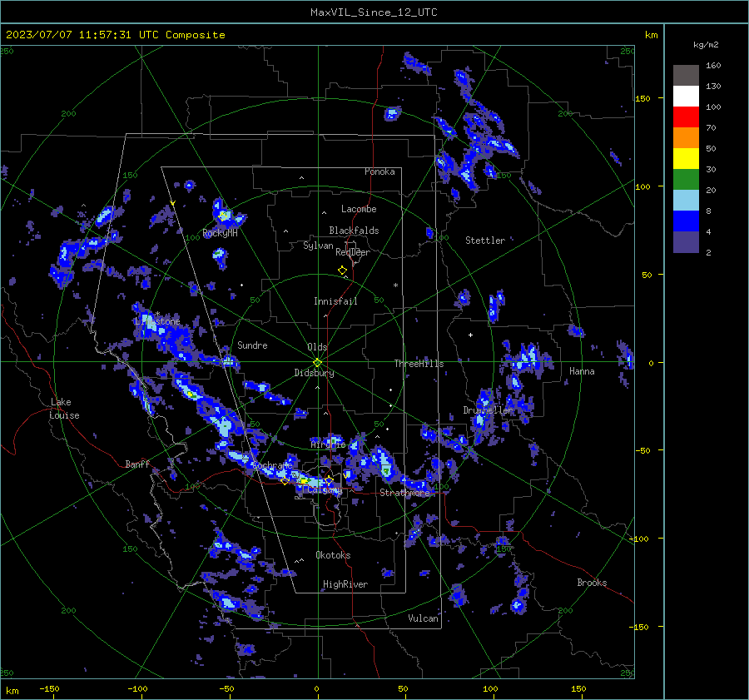This screenshot has width=749, height=700.
Task: Click the Blackfalds city label
Action: [354, 231]
